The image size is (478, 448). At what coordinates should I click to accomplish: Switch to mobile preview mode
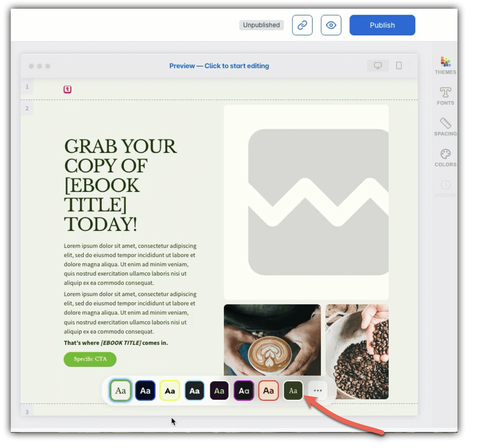tap(399, 66)
